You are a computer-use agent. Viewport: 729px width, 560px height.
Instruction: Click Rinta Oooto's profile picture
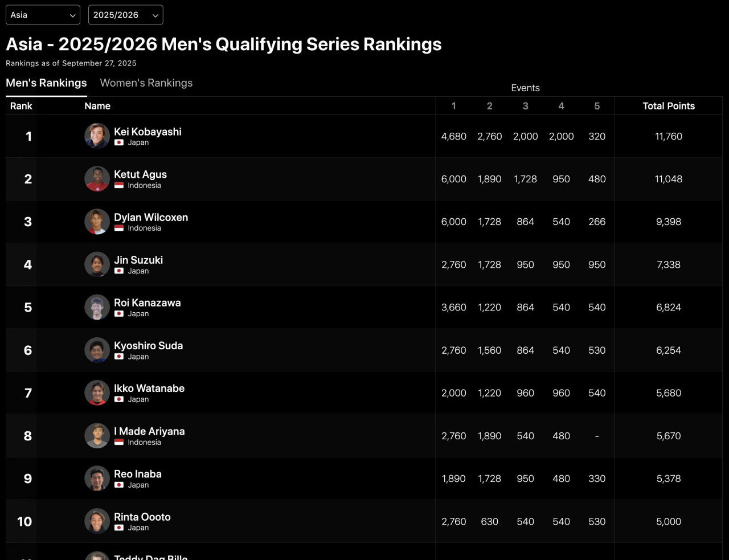[97, 521]
